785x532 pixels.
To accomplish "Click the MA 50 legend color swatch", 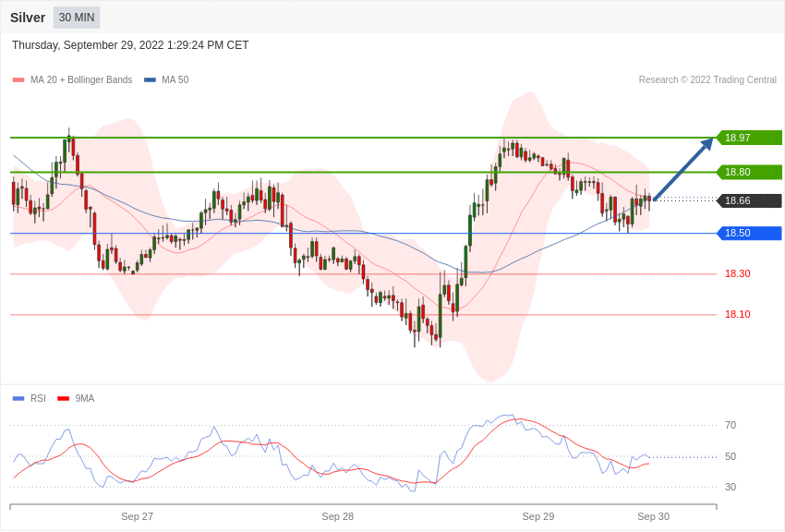I will click(x=150, y=80).
